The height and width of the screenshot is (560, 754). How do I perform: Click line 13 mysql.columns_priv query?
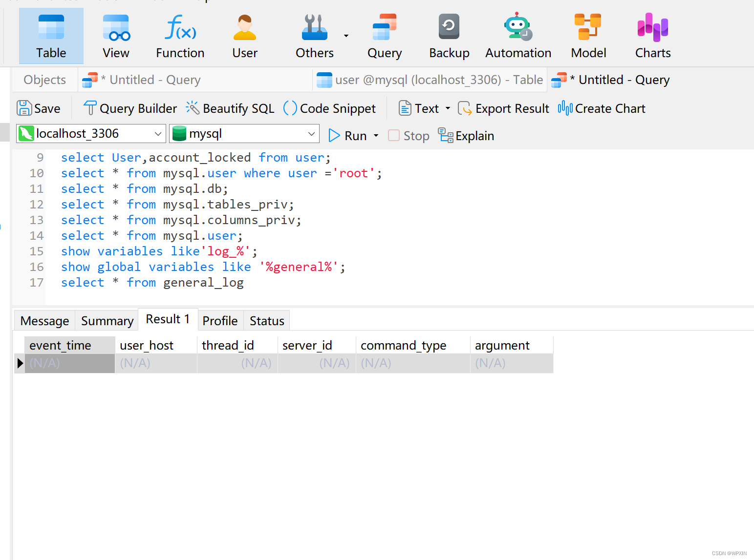[x=181, y=220]
